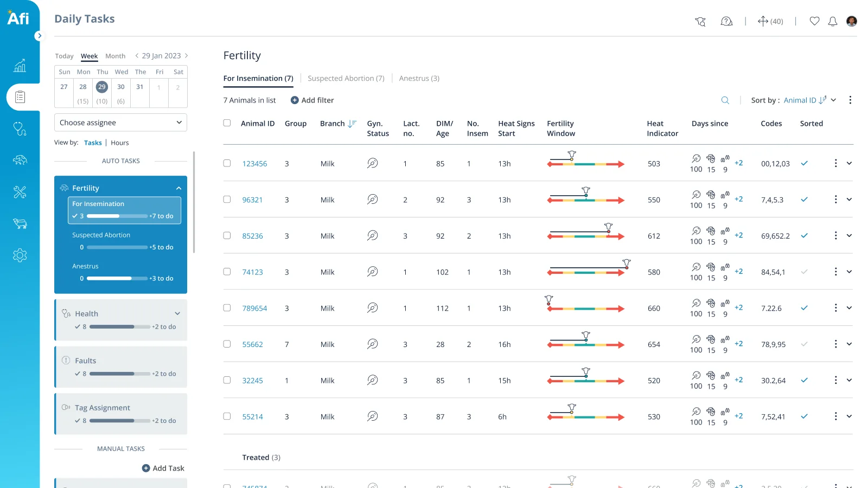Check the box for animal 55214
Image resolution: width=868 pixels, height=488 pixels.
227,416
